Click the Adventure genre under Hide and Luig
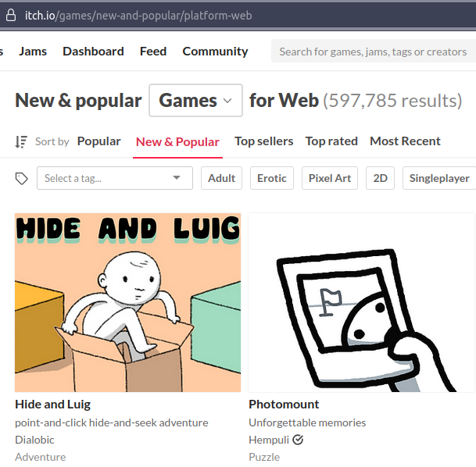 41,457
